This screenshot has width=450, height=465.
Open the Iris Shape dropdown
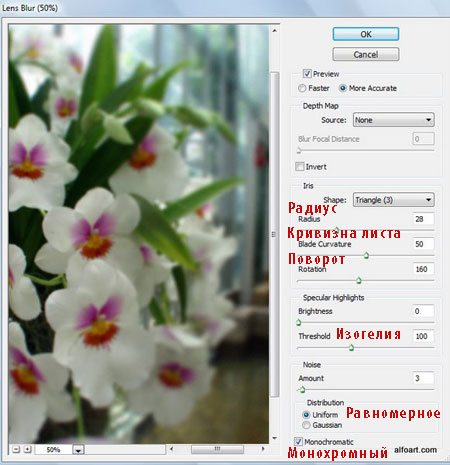pyautogui.click(x=393, y=200)
